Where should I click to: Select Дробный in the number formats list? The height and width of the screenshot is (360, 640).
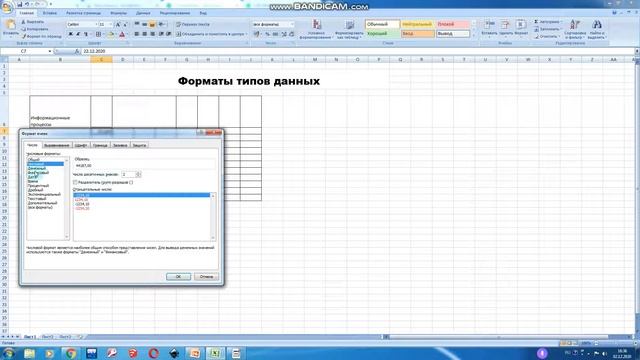click(x=35, y=190)
